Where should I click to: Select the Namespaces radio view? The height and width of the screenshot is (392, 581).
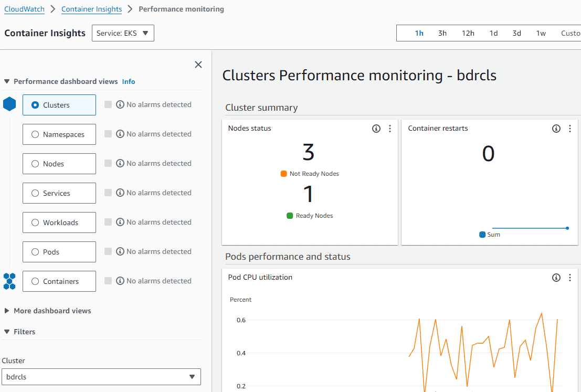[x=59, y=134]
